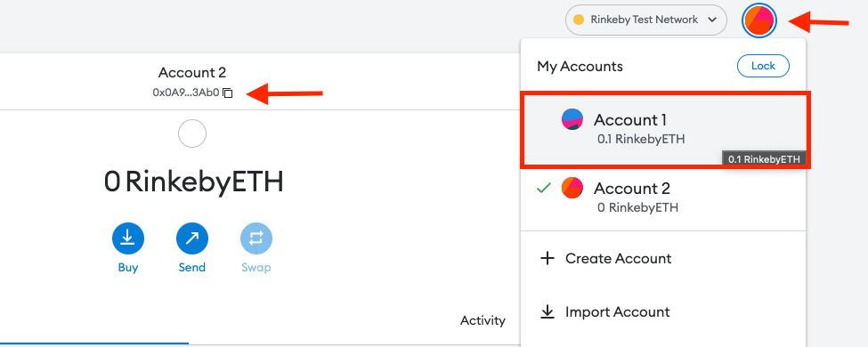
Task: Click the Send label
Action: click(x=192, y=267)
